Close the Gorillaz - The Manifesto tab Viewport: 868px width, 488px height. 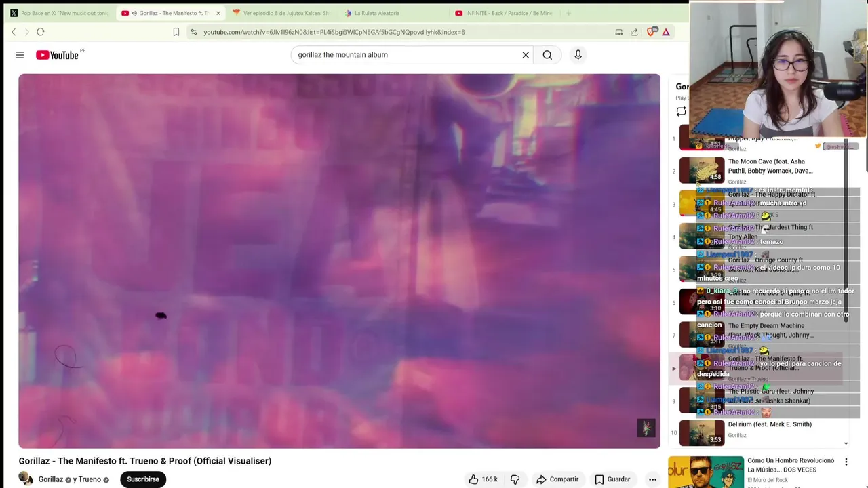tap(218, 13)
